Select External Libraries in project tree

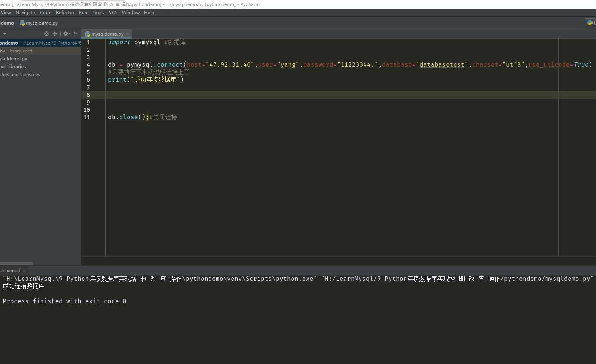pos(13,67)
